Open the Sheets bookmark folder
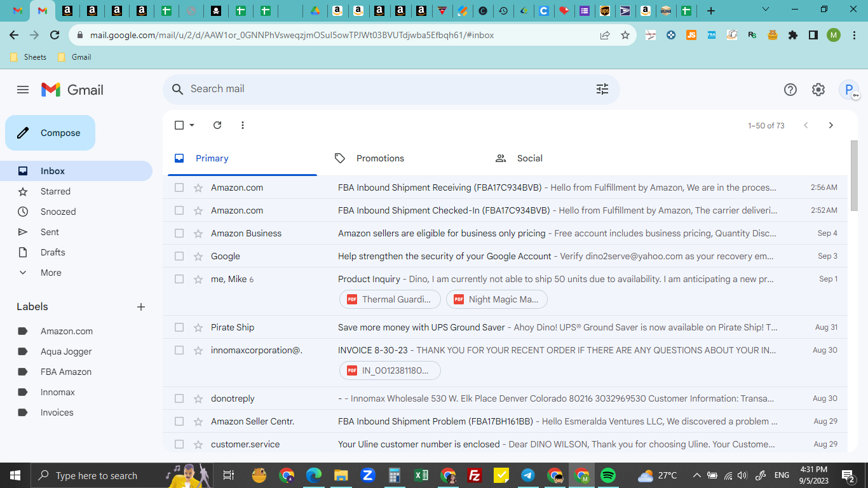 pos(29,57)
